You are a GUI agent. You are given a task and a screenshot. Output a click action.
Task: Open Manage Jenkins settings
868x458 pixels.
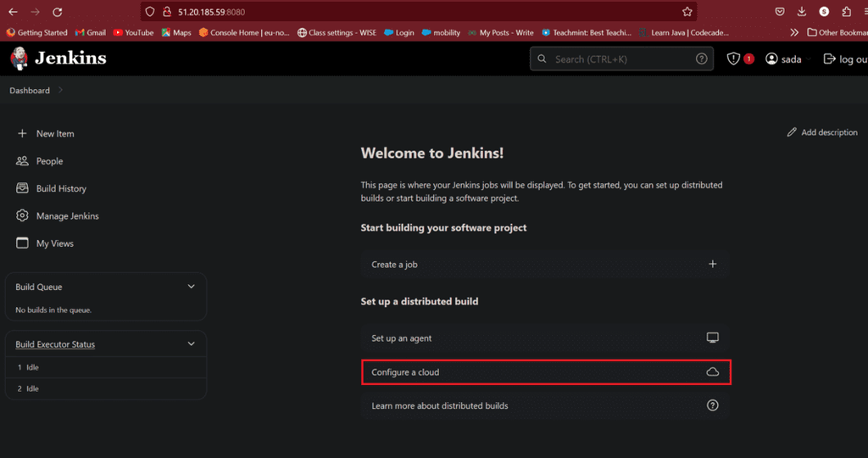click(x=68, y=216)
